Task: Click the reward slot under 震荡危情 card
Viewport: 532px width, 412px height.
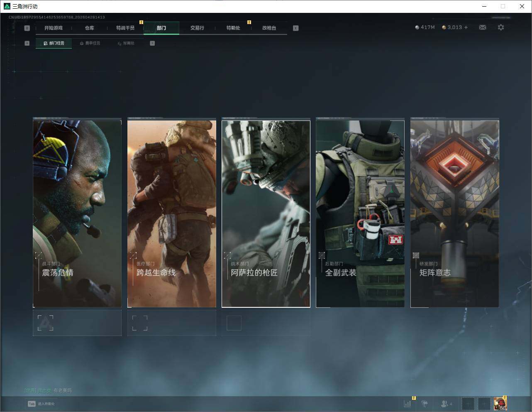Action: click(46, 323)
